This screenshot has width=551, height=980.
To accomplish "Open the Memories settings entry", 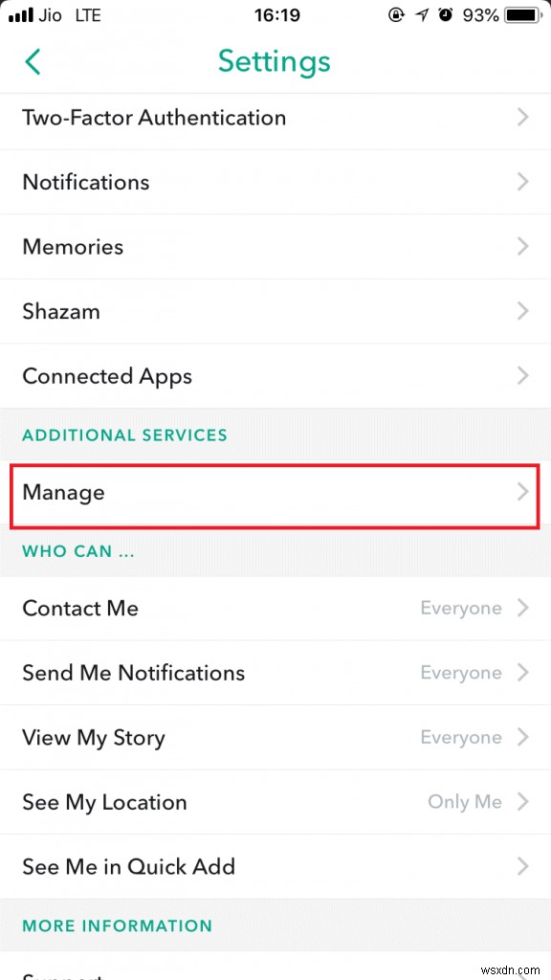I will tap(275, 246).
